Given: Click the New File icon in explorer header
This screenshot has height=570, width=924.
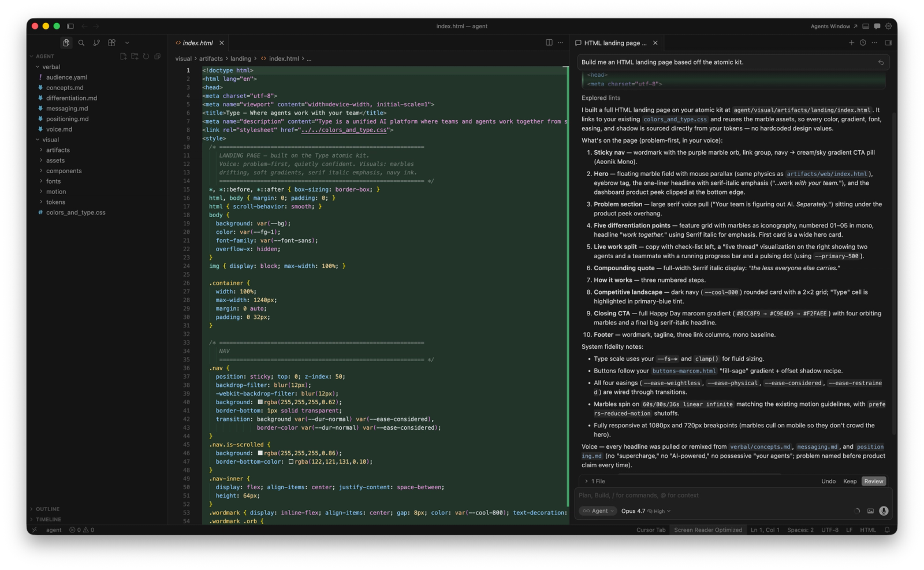Looking at the screenshot, I should coord(123,56).
